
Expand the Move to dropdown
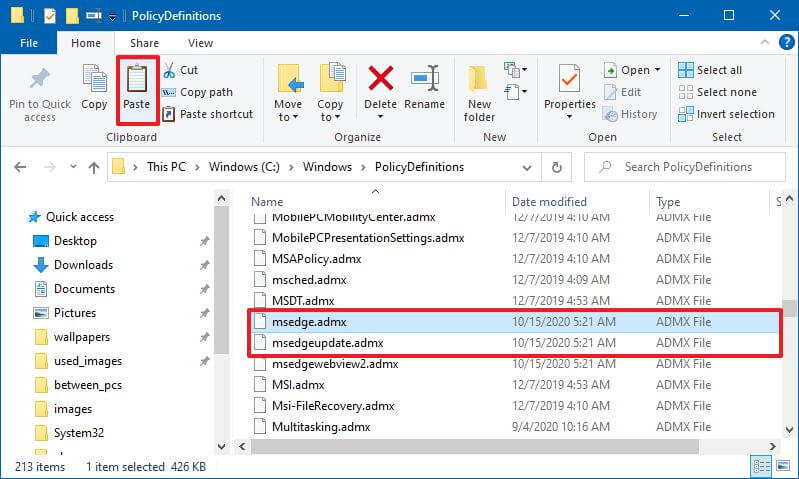coord(287,117)
